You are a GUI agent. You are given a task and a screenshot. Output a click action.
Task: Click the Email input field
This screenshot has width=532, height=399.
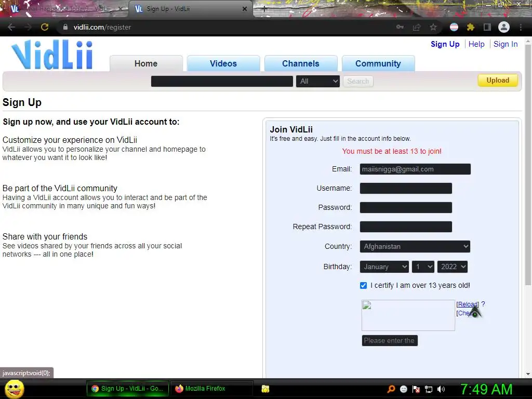(415, 169)
